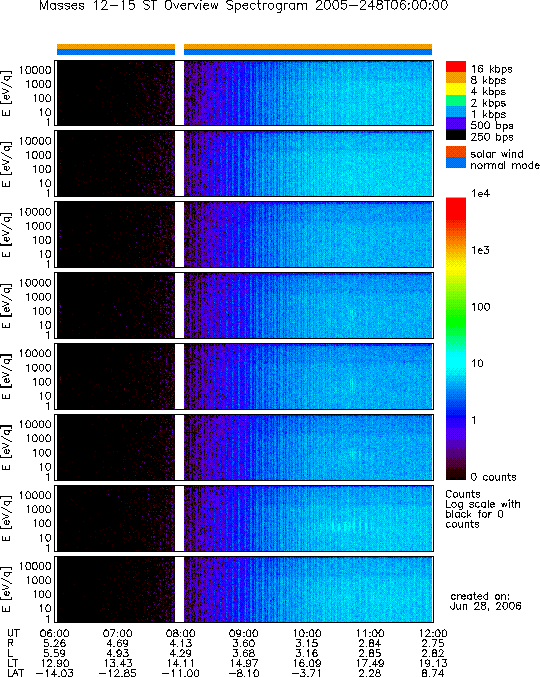This screenshot has width=540, height=677.
Task: Click the '06:00' UT tick label
Action: (54, 633)
